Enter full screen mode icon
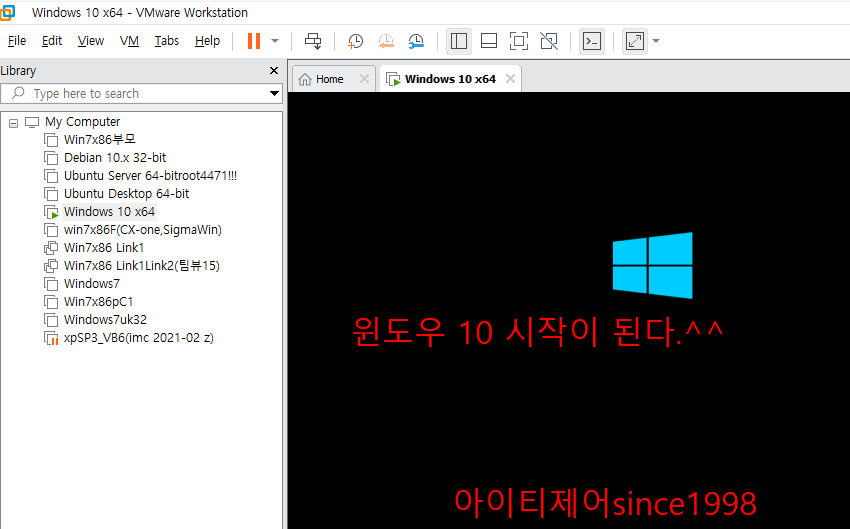This screenshot has height=529, width=850. click(x=519, y=41)
